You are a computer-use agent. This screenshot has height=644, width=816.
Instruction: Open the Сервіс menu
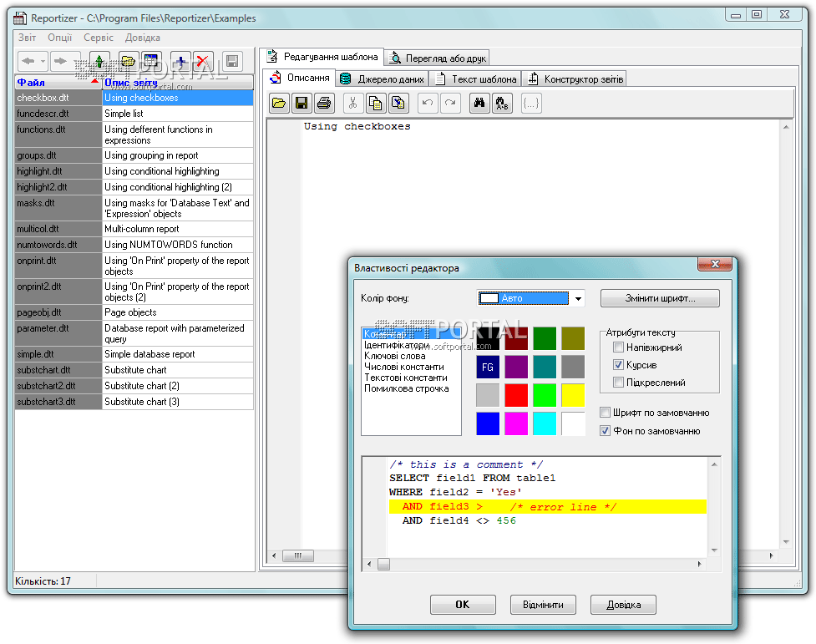[x=99, y=38]
